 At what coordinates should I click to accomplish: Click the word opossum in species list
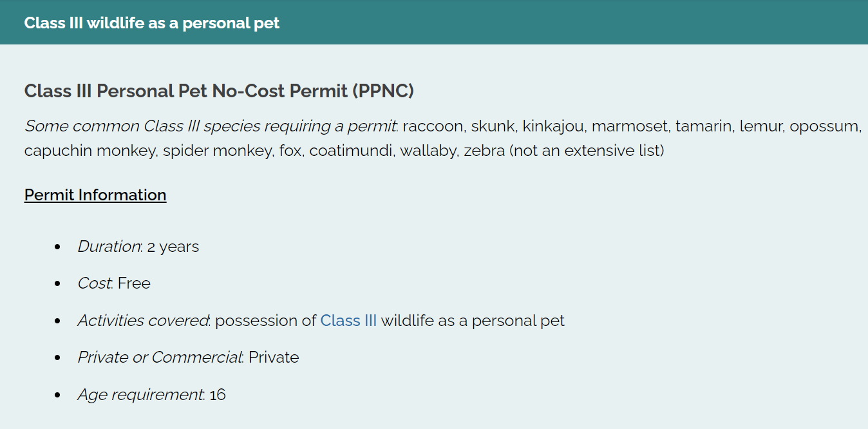click(x=825, y=126)
